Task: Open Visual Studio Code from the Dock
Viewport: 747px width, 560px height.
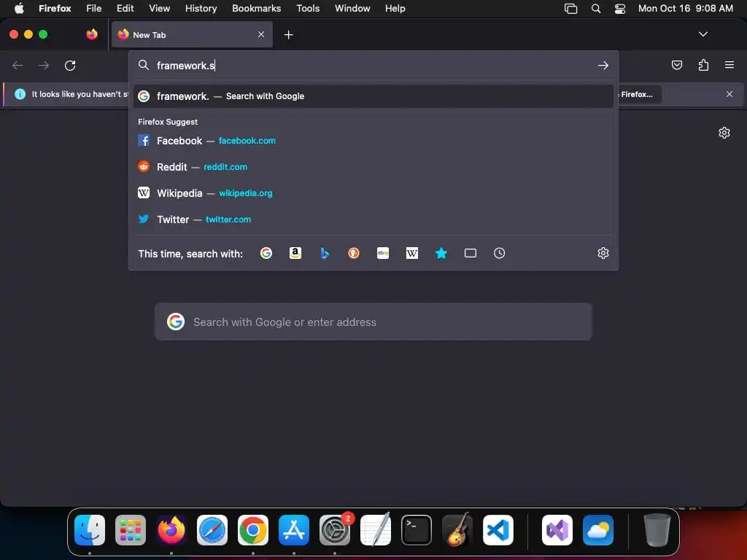Action: click(498, 530)
